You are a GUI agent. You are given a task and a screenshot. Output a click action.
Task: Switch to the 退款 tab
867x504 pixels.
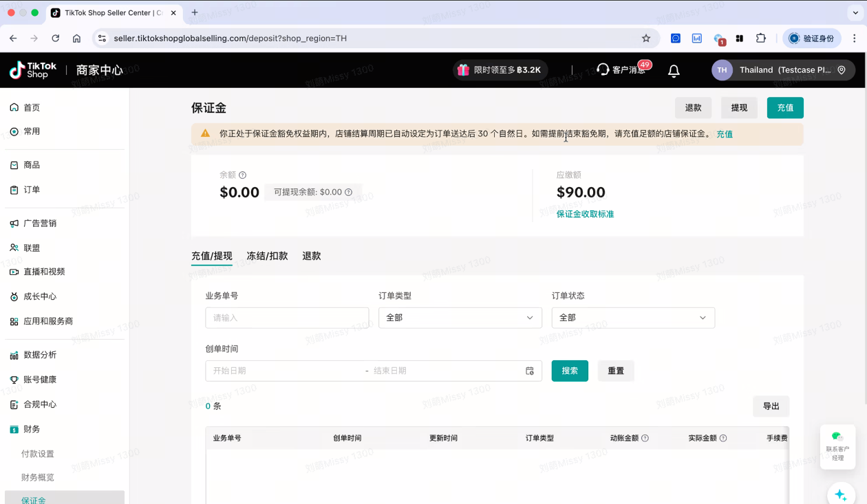click(311, 256)
